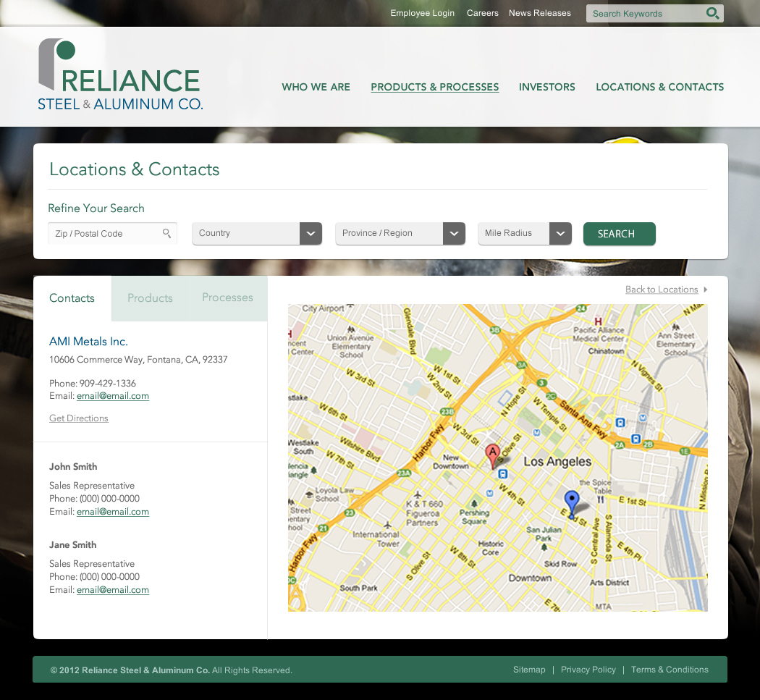Image resolution: width=760 pixels, height=700 pixels.
Task: Click the Reliance Steel & Aluminum logo
Action: pos(120,75)
